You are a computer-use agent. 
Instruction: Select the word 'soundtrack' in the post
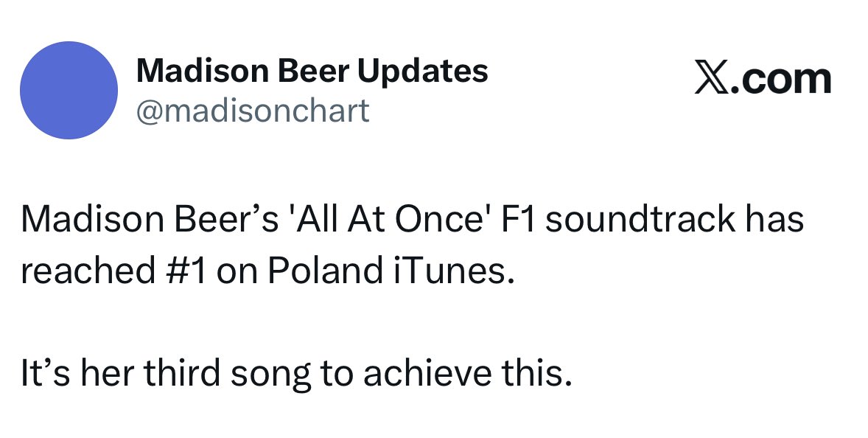[x=640, y=219]
